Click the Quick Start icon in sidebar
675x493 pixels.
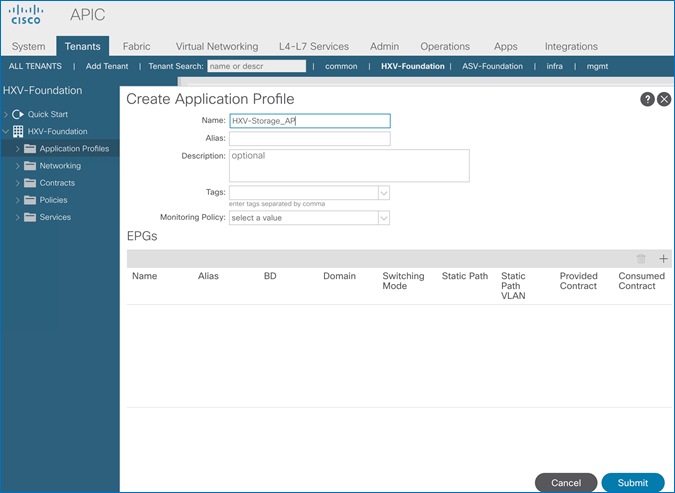tap(18, 114)
